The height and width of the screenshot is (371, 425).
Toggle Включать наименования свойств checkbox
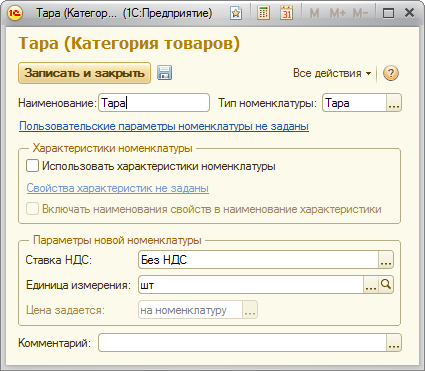tap(32, 209)
